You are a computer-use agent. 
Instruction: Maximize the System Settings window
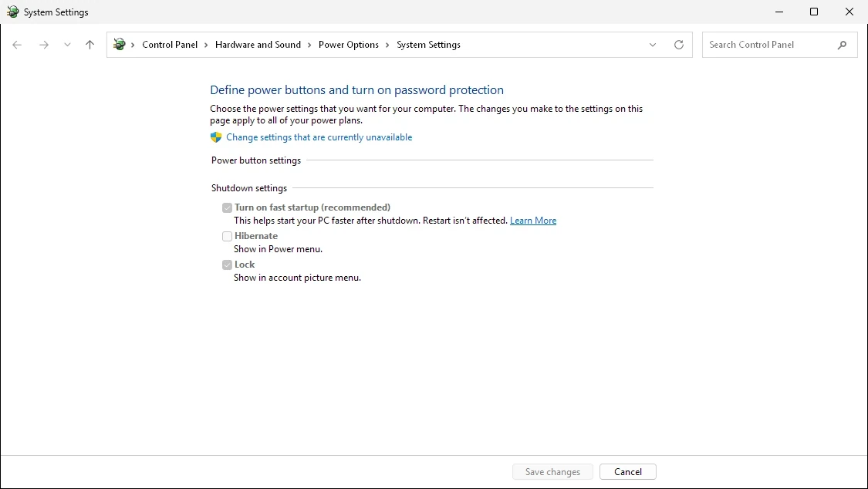[x=814, y=12]
